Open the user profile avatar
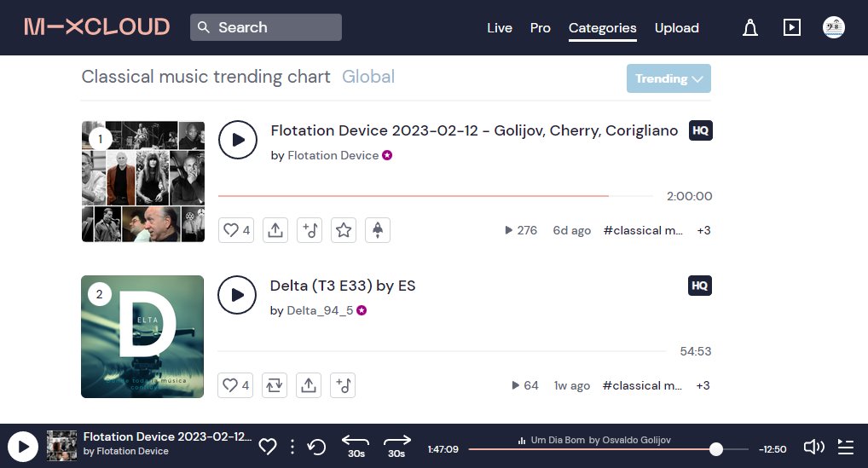Image resolution: width=868 pixels, height=468 pixels. coord(834,27)
